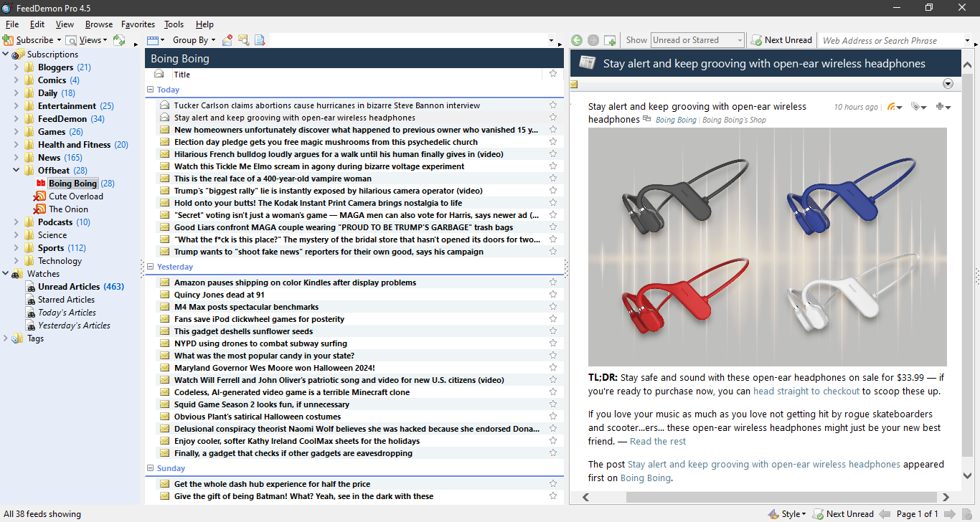This screenshot has width=980, height=522.
Task: Expand the Bloggers folder
Action: tap(17, 67)
